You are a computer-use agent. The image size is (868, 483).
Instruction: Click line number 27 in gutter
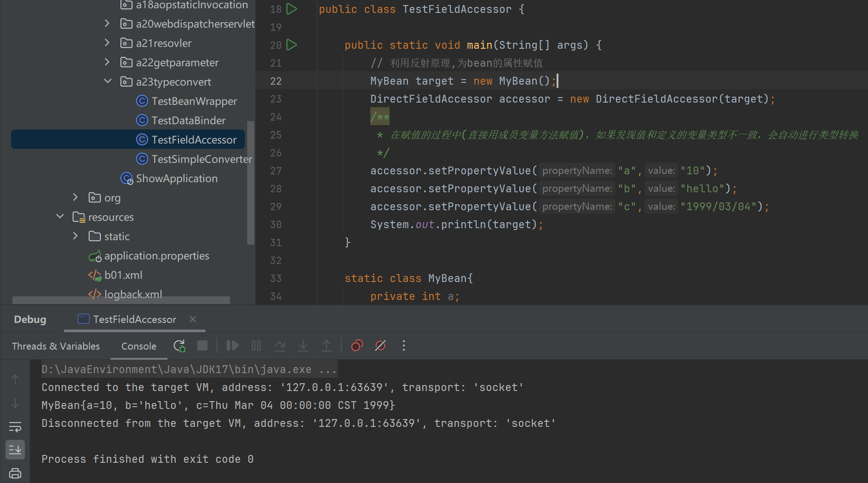point(276,171)
